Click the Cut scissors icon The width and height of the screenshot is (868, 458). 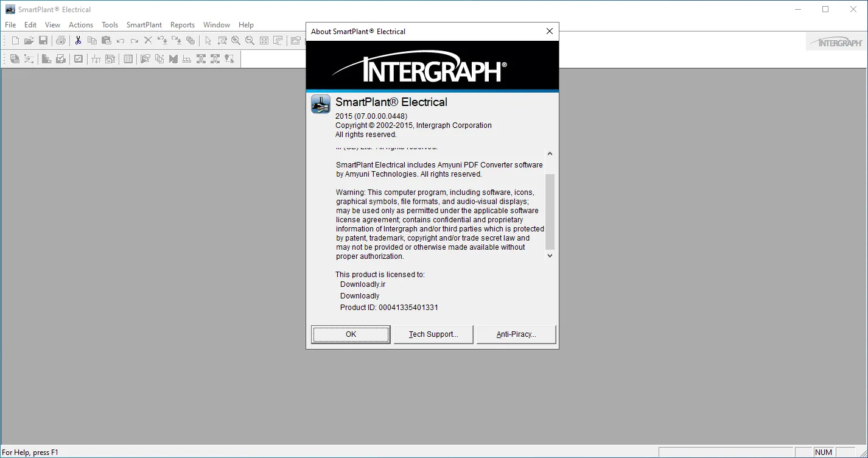click(x=79, y=41)
